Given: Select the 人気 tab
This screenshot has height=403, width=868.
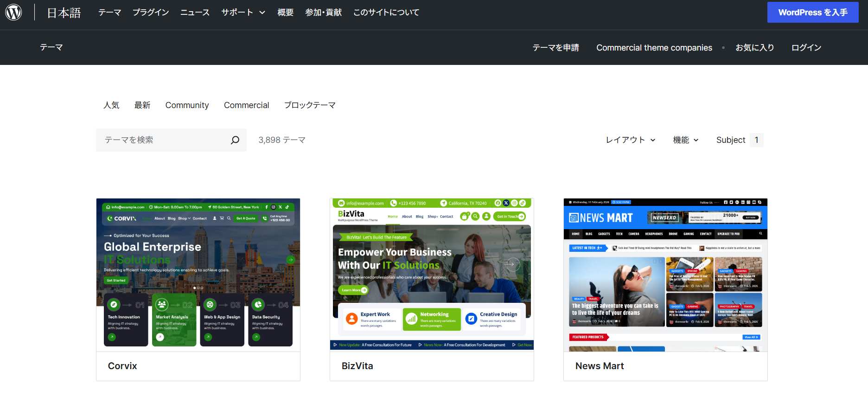Looking at the screenshot, I should pos(111,105).
